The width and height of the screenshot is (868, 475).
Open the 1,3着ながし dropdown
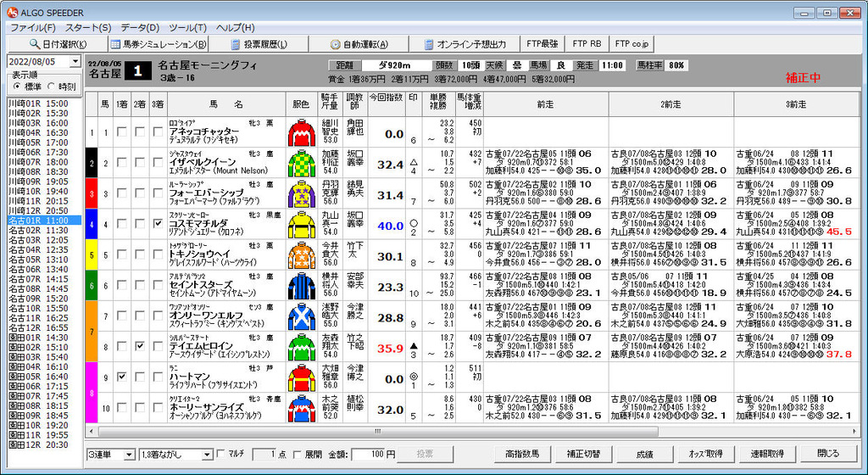208,455
